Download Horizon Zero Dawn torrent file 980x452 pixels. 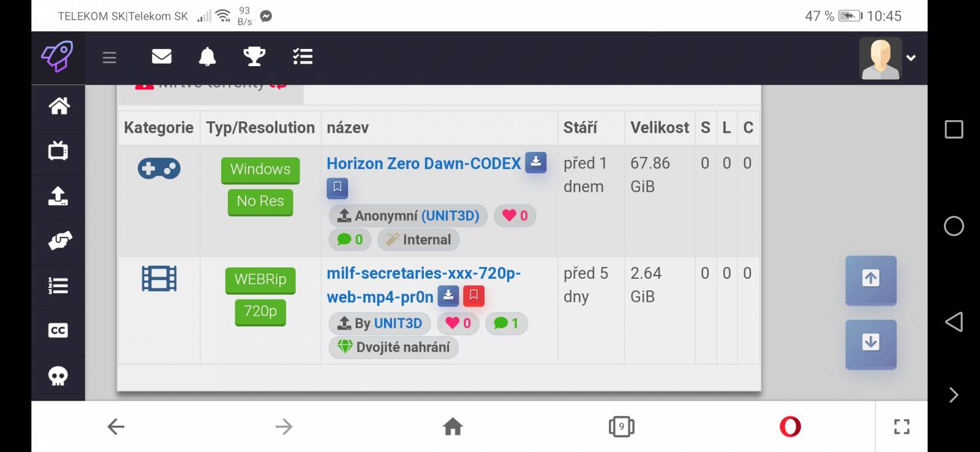click(x=536, y=162)
